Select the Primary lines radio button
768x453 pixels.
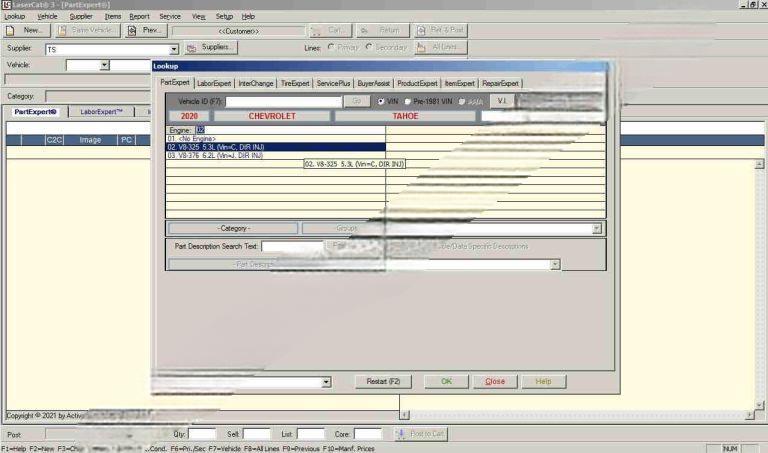pos(331,47)
